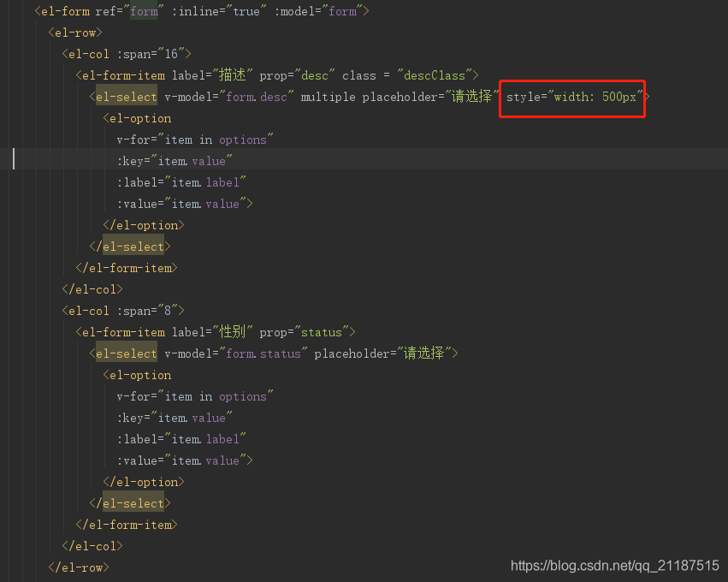The image size is (728, 582).
Task: Click the multiple attribute keyword
Action: 328,97
